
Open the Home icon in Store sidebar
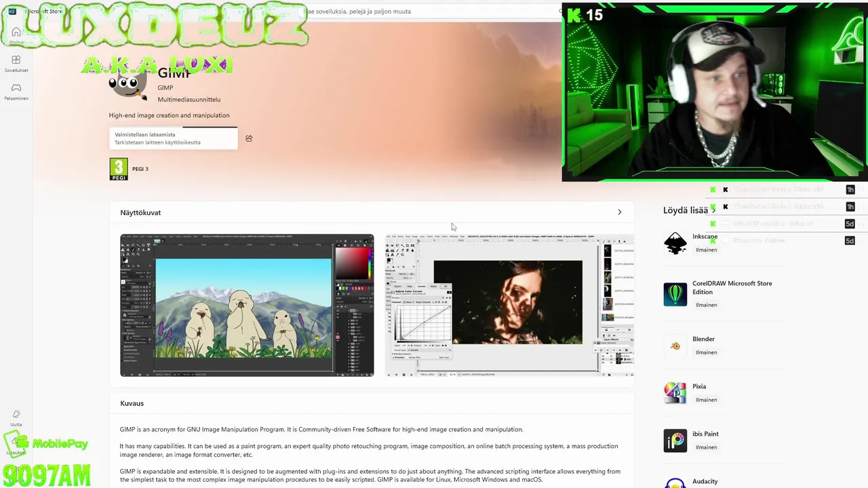tap(16, 33)
